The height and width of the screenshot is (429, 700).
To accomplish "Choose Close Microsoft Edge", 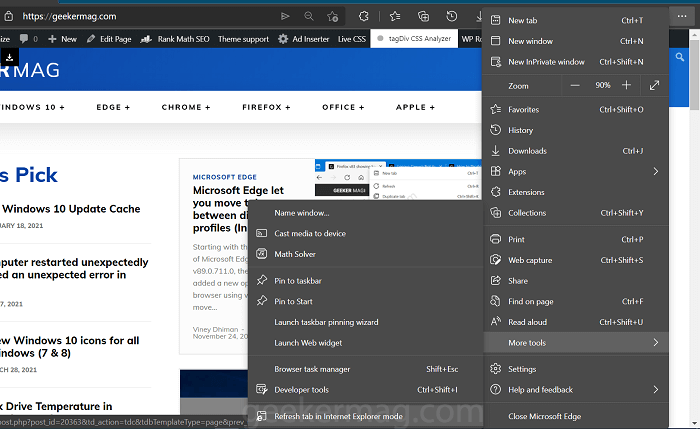I will (x=576, y=416).
